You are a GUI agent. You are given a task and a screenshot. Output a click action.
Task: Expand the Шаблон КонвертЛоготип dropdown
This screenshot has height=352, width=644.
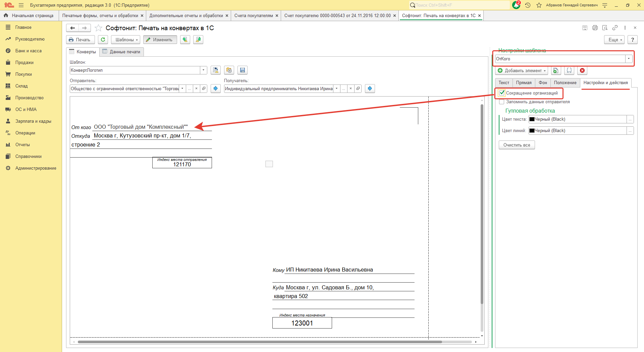coord(203,70)
